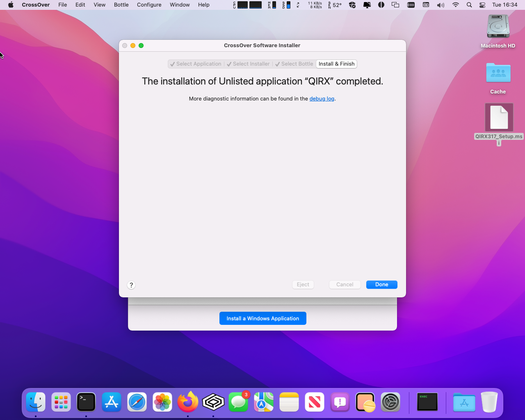Select the QIRX317_Setup.msi desktop file
This screenshot has height=420, width=525.
click(x=499, y=124)
